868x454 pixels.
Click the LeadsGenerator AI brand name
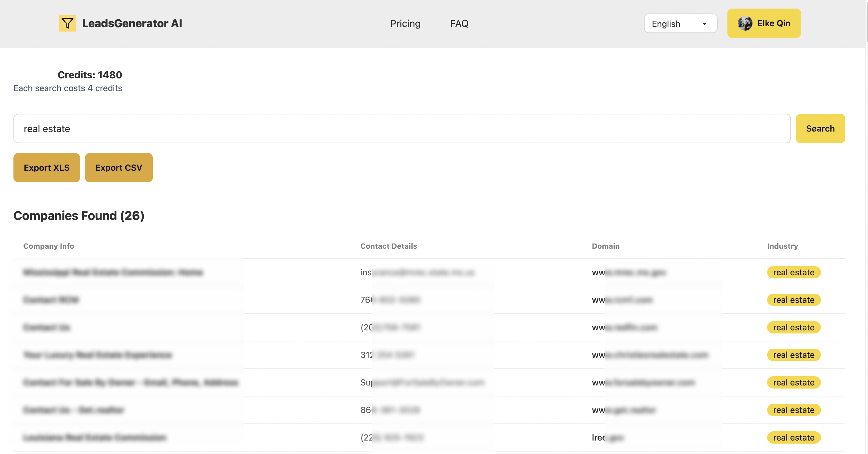coord(132,23)
